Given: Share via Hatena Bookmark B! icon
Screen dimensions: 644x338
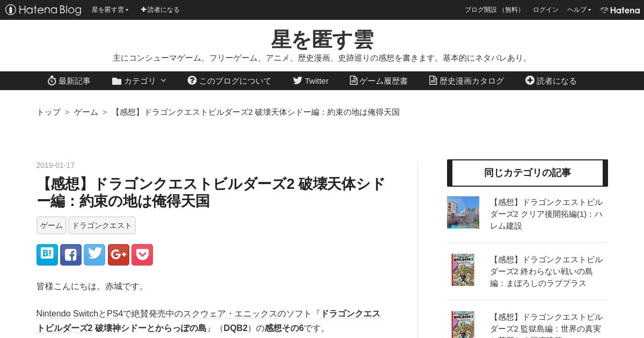Looking at the screenshot, I should tap(47, 255).
